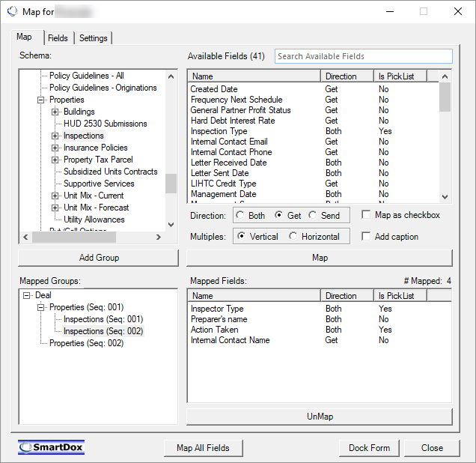Select Policy Guidelines - Originations node
This screenshot has width=476, height=463.
[103, 88]
